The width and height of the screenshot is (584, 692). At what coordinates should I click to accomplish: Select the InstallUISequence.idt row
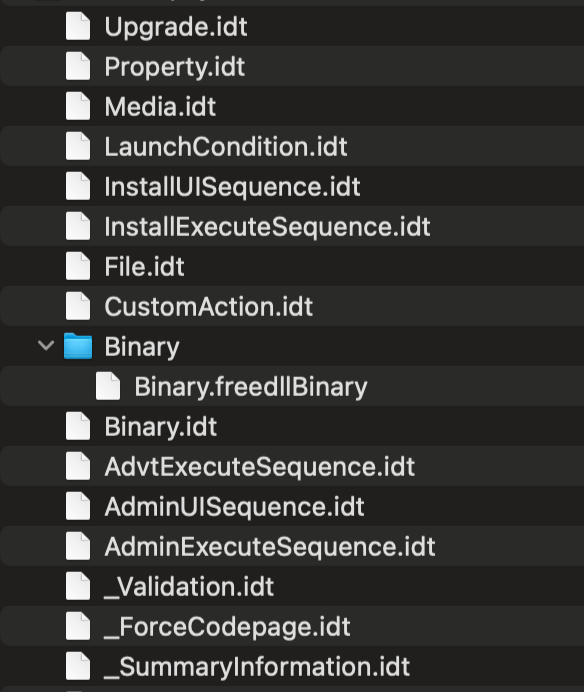coord(292,187)
